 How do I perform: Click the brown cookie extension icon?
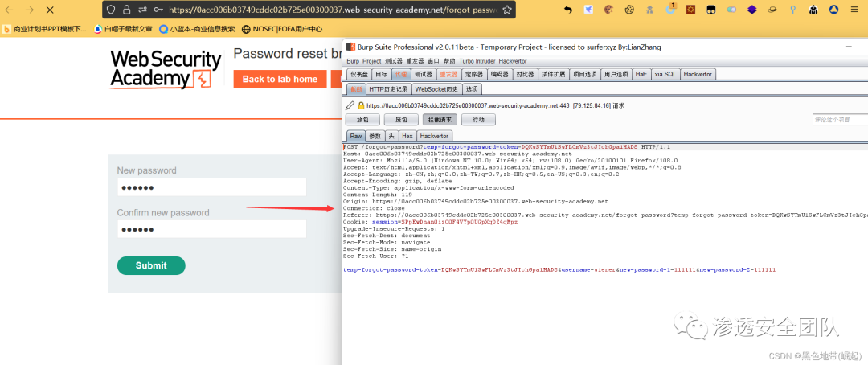click(608, 10)
